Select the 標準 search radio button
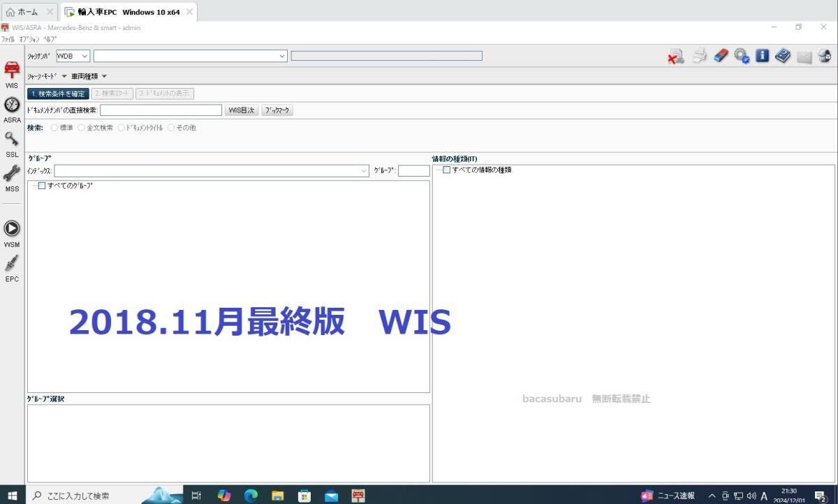Image resolution: width=838 pixels, height=504 pixels. (54, 127)
